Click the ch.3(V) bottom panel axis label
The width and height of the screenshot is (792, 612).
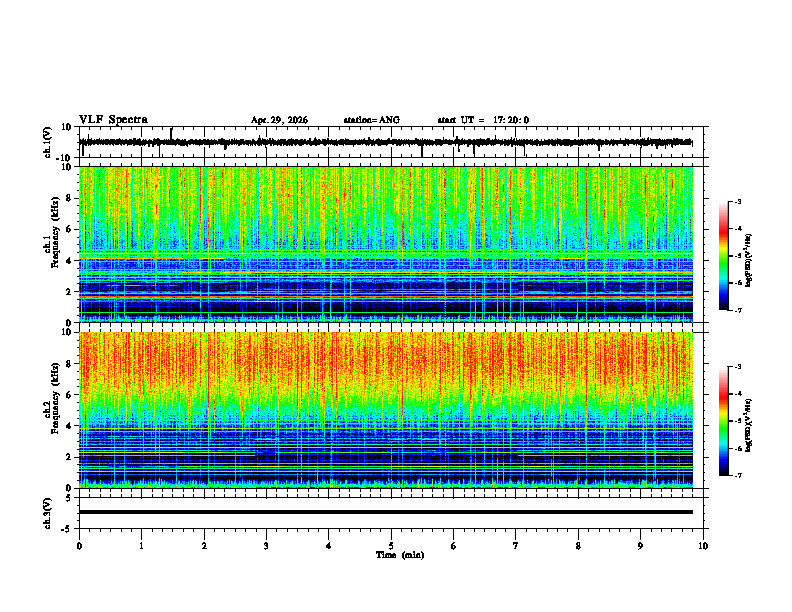pos(48,513)
